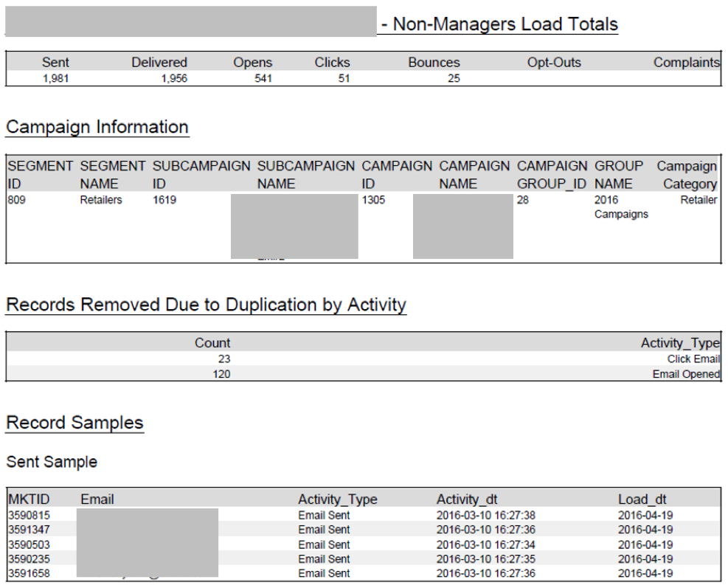This screenshot has height=588, width=728.
Task: Click the duplication count 120
Action: coord(221,374)
